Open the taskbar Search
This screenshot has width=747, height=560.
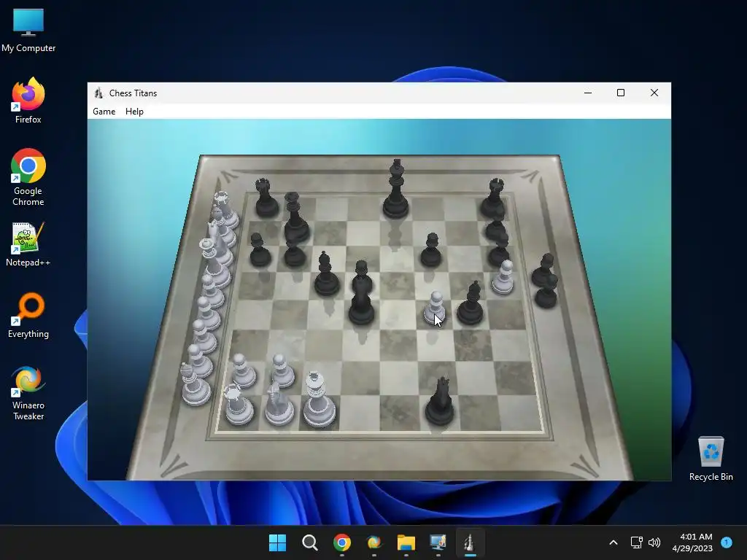coord(309,542)
